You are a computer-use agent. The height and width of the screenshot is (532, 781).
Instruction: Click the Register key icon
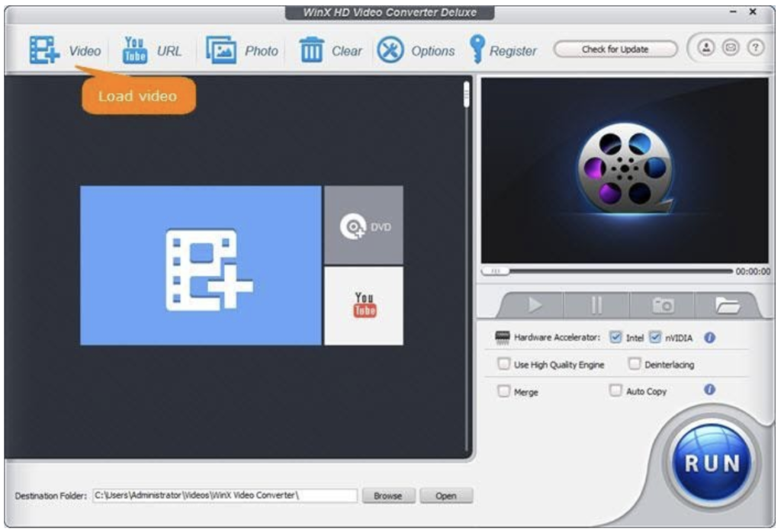[x=477, y=50]
